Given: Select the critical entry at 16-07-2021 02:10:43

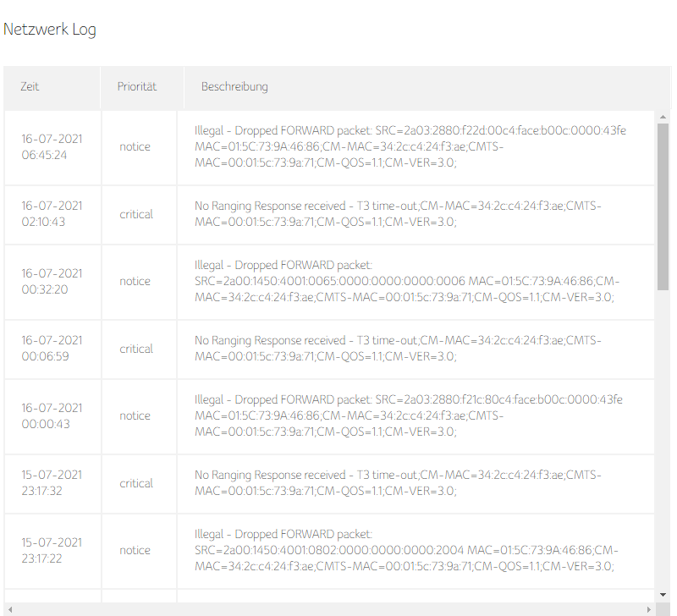Looking at the screenshot, I should pyautogui.click(x=329, y=215).
